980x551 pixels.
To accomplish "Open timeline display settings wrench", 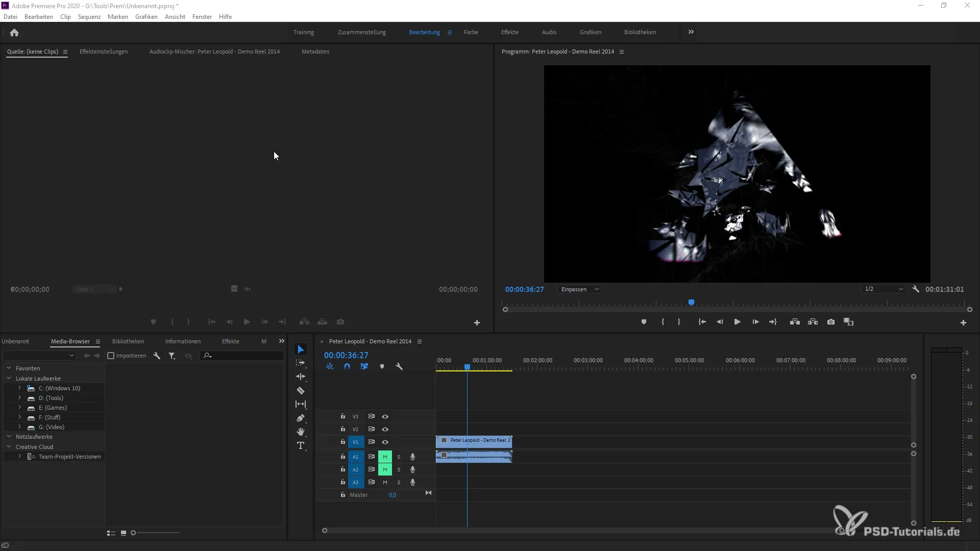I will click(x=399, y=366).
